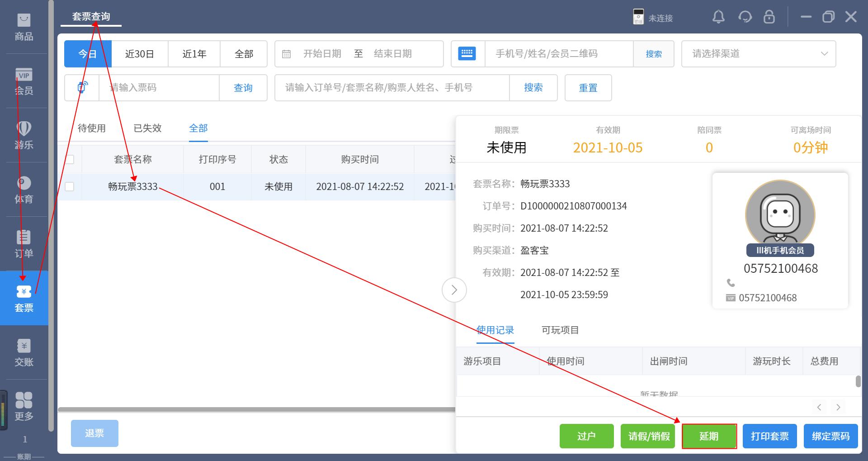Image resolution: width=868 pixels, height=461 pixels.
Task: Click the blue keyboard icon
Action: [x=467, y=53]
